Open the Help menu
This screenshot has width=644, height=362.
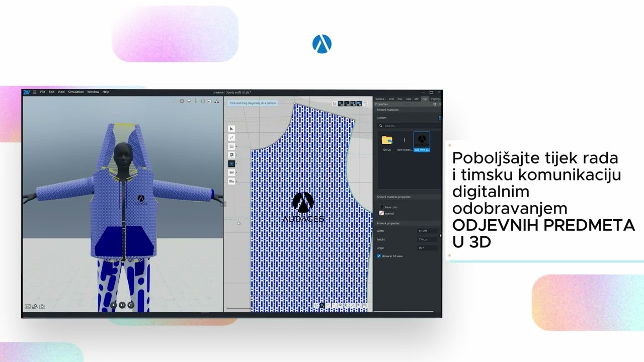pos(106,92)
